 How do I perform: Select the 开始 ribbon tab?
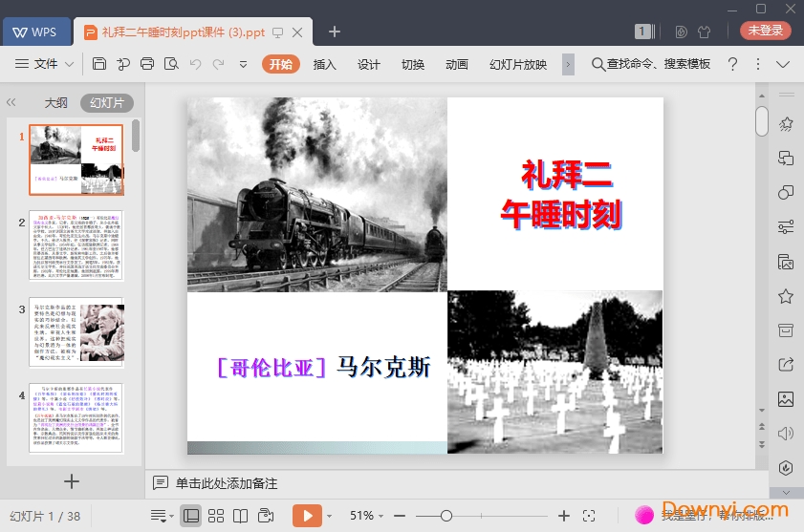(280, 64)
